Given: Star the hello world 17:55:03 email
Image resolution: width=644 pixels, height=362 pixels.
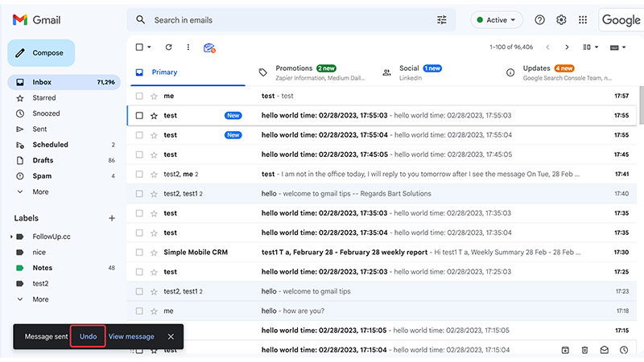Looking at the screenshot, I should [x=154, y=116].
